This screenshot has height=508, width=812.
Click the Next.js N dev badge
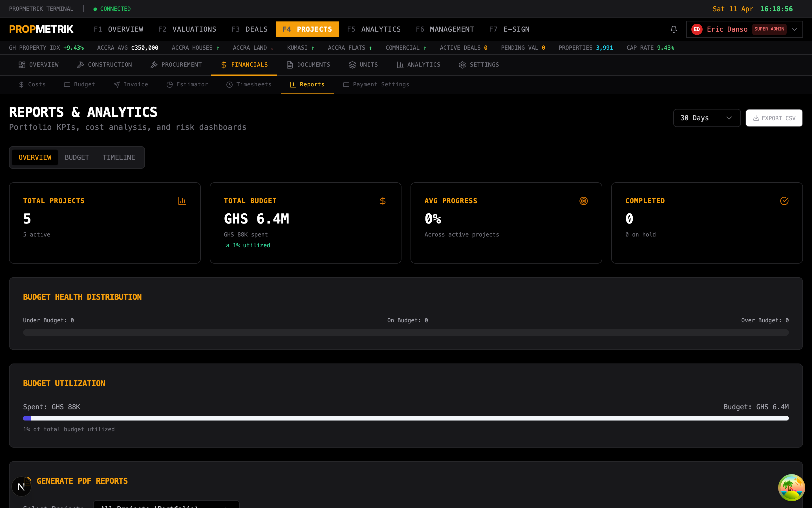click(x=21, y=487)
